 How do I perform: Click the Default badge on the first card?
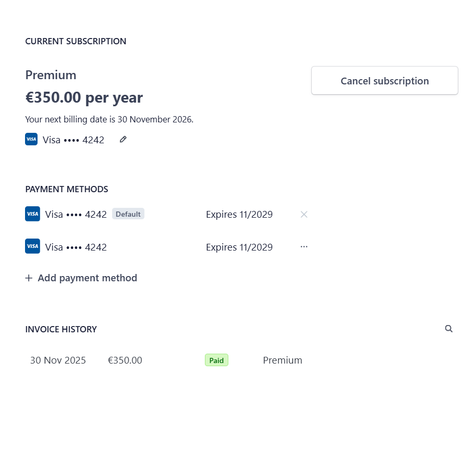coord(128,214)
